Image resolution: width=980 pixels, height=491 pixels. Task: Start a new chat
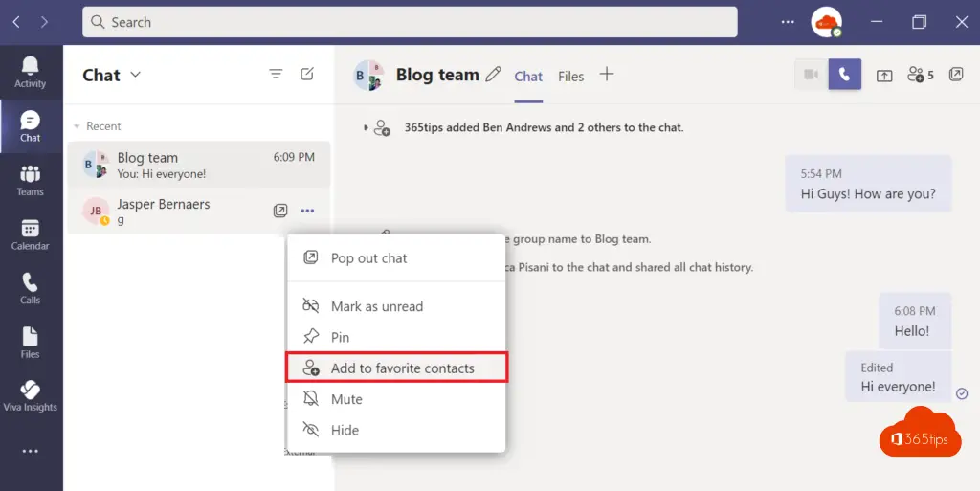[307, 75]
